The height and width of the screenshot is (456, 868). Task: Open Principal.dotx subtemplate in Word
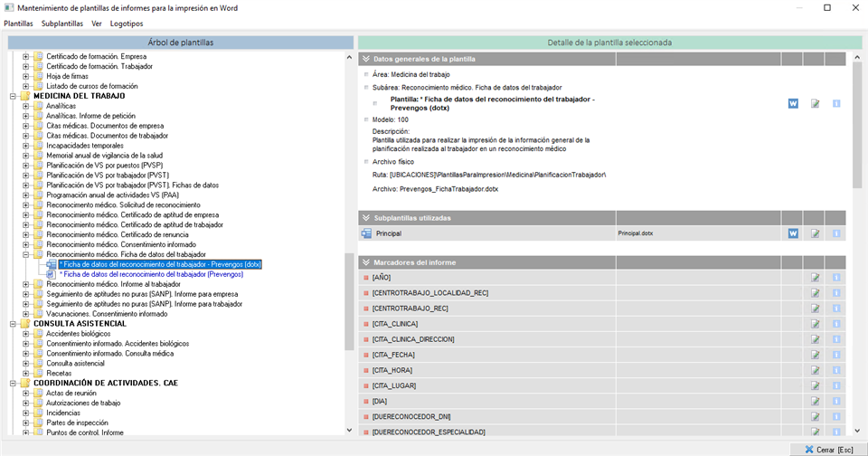coord(793,233)
